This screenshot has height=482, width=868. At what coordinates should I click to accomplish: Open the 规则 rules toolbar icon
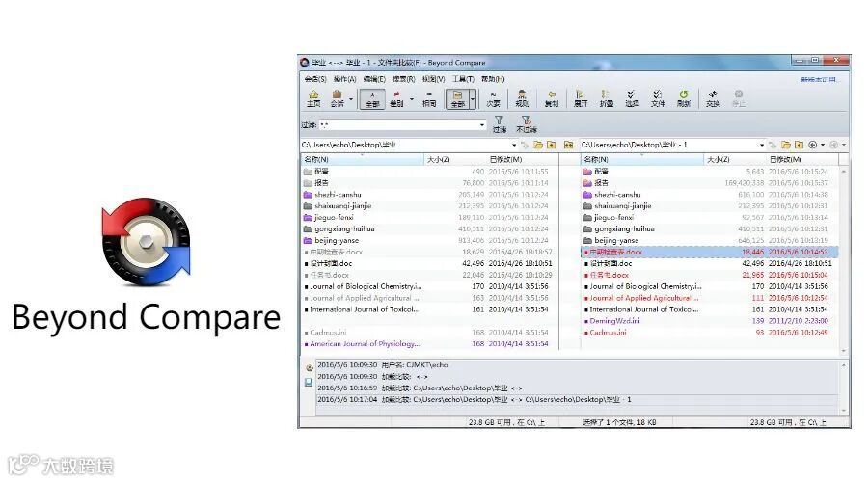click(x=522, y=98)
